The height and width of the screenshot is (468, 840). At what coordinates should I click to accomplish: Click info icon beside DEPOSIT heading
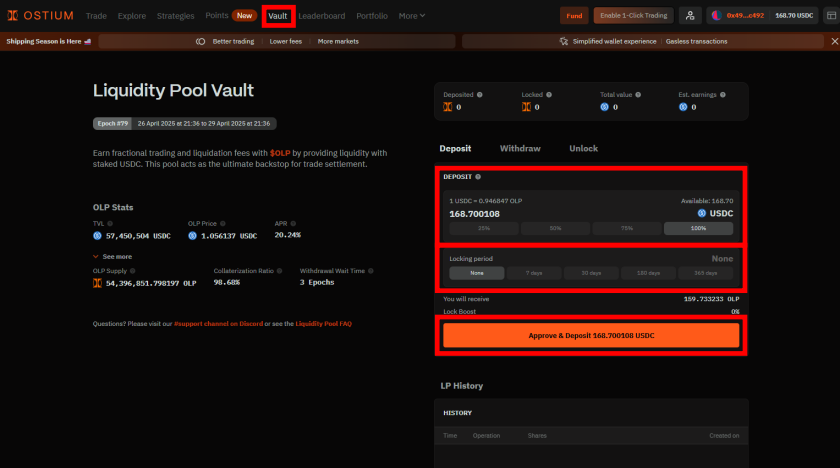tap(478, 177)
